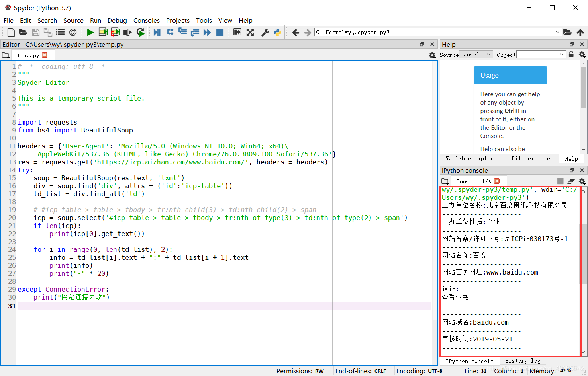This screenshot has height=376, width=588.
Task: Start debugging with Debug file icon
Action: 157,32
